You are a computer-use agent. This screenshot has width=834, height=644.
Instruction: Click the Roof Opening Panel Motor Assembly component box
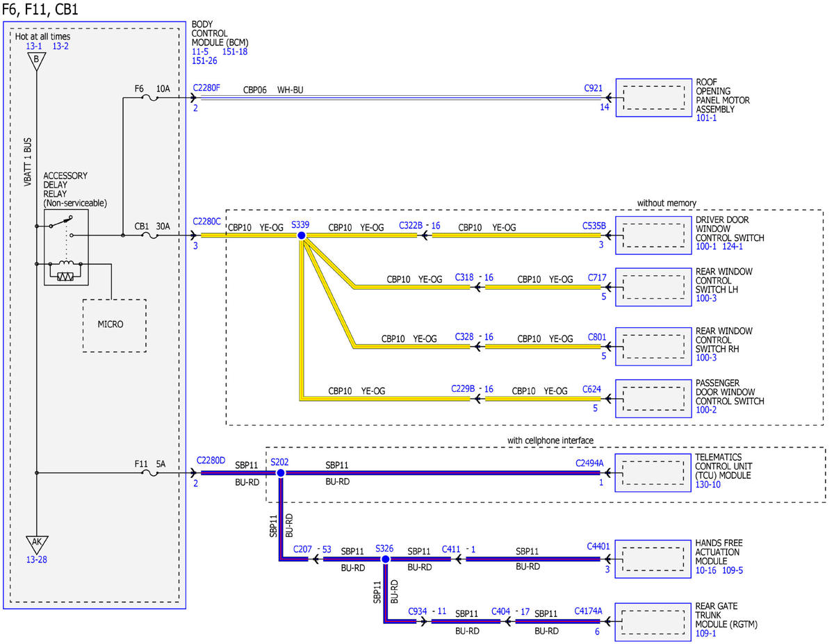tap(654, 98)
